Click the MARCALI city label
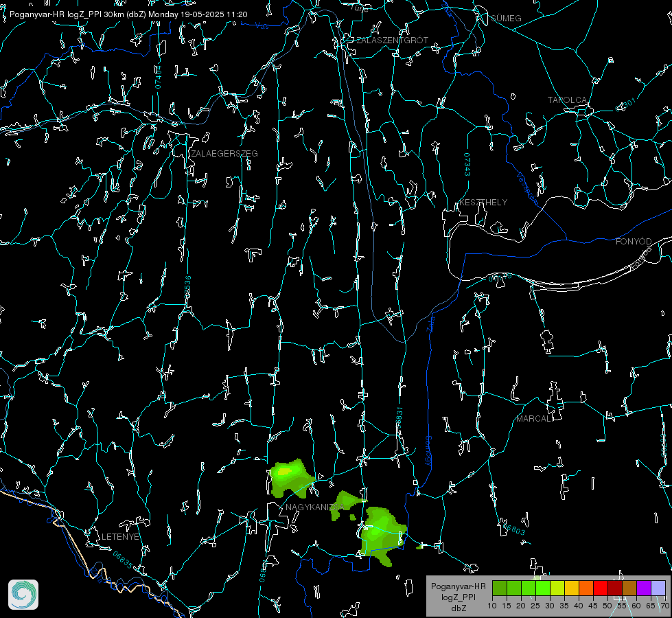The width and height of the screenshot is (672, 618). click(535, 419)
